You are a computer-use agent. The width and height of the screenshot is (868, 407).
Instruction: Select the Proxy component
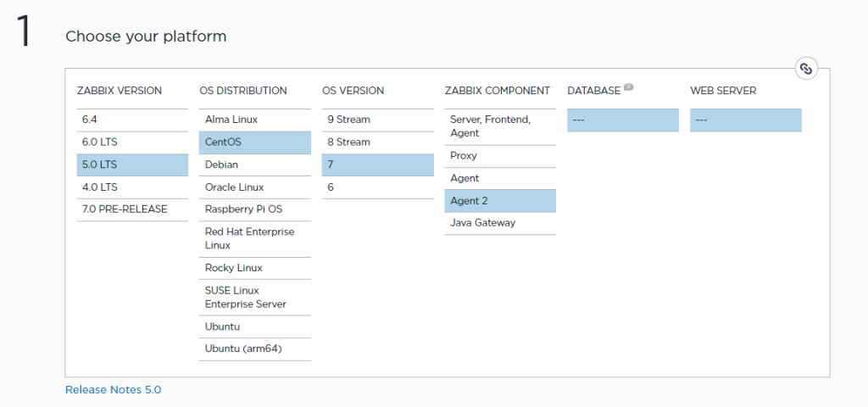(499, 156)
